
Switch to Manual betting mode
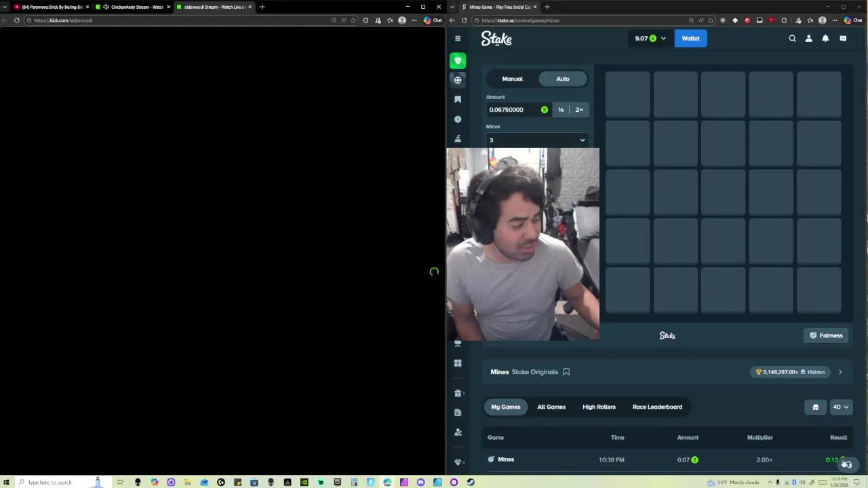pos(513,79)
